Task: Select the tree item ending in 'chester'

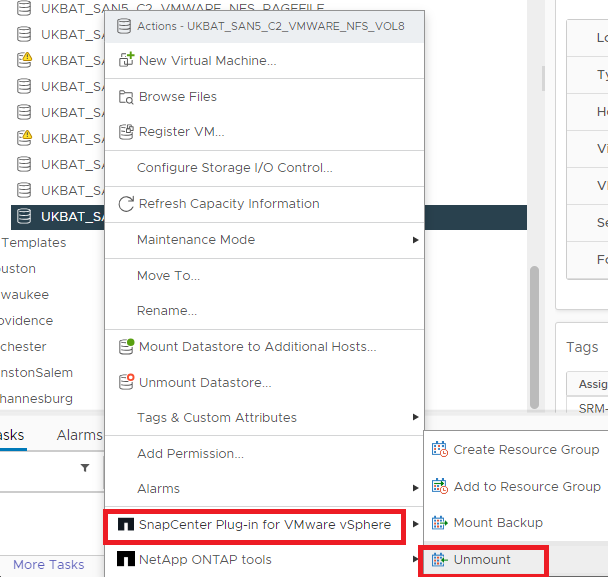Action: click(x=23, y=347)
